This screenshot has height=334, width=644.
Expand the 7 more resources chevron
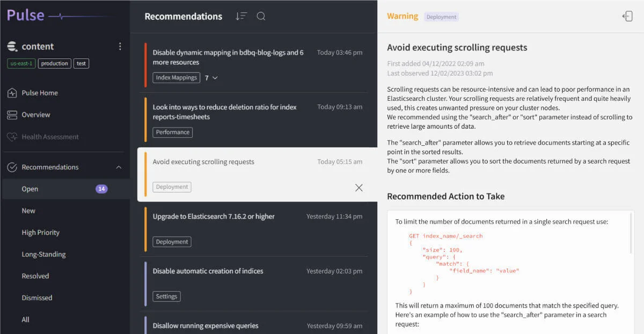tap(215, 78)
